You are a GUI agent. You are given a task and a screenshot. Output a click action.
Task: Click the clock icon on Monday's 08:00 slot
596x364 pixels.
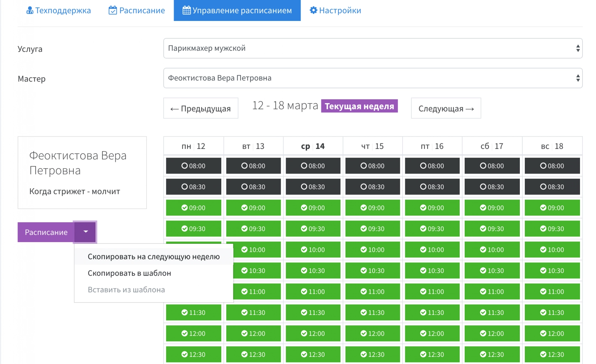(184, 166)
